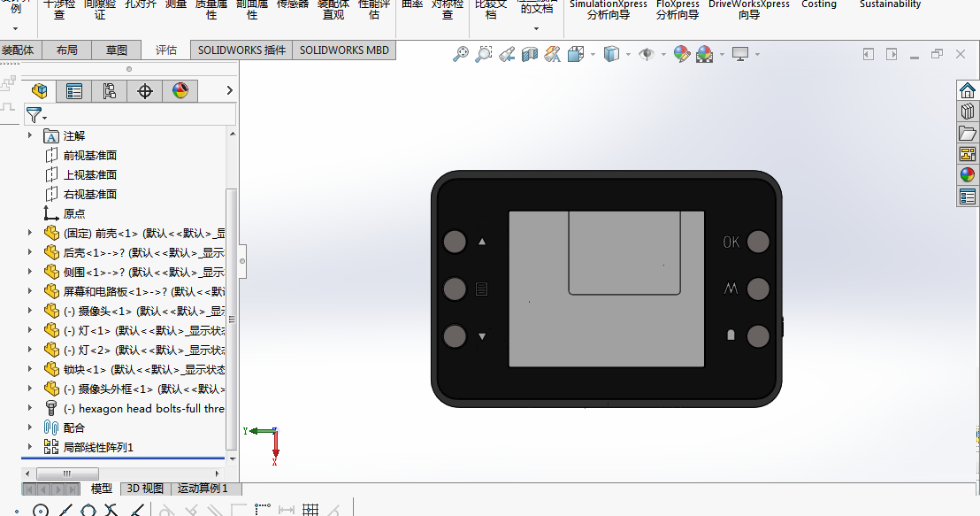Click the 测量 measure button
The height and width of the screenshot is (516, 980).
click(176, 5)
